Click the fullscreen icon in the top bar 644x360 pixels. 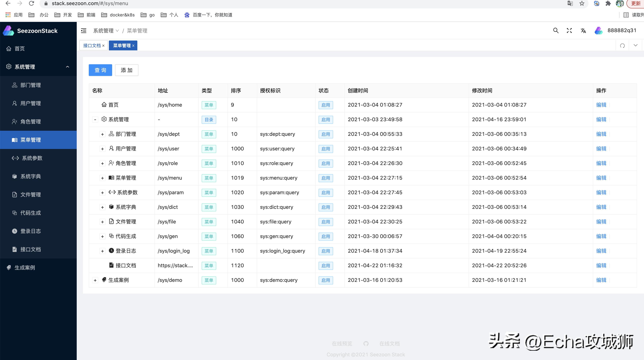click(569, 30)
